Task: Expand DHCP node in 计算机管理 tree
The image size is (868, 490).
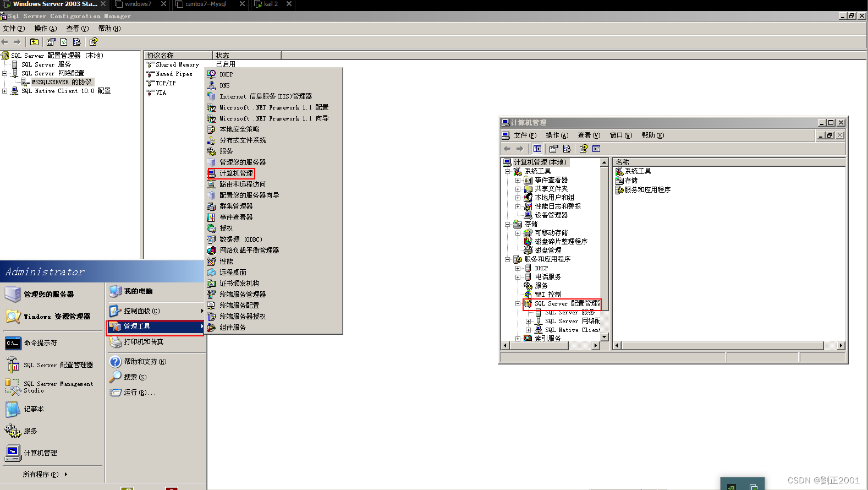Action: [x=518, y=268]
